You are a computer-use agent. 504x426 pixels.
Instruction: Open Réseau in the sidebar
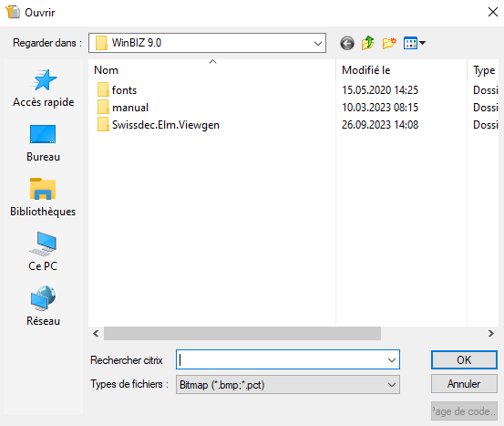[44, 306]
